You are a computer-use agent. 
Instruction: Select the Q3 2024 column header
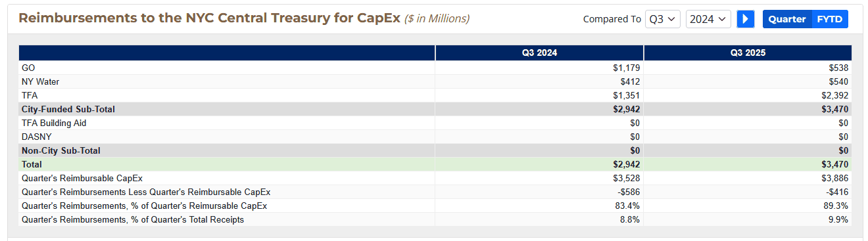click(539, 53)
